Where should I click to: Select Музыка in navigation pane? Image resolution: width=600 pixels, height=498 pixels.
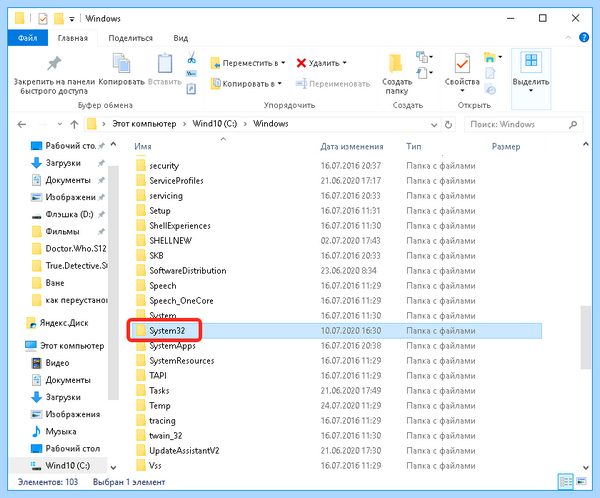(x=54, y=431)
